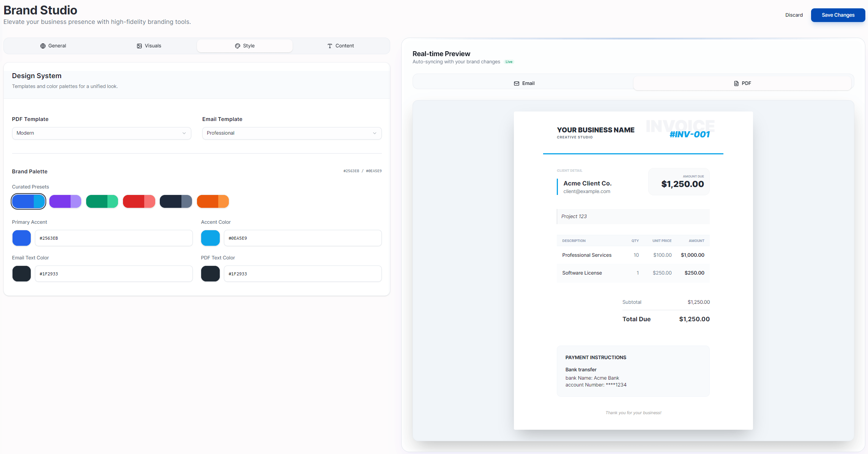Switch to the General tab
Screen dimensions: 868x454
pos(53,46)
